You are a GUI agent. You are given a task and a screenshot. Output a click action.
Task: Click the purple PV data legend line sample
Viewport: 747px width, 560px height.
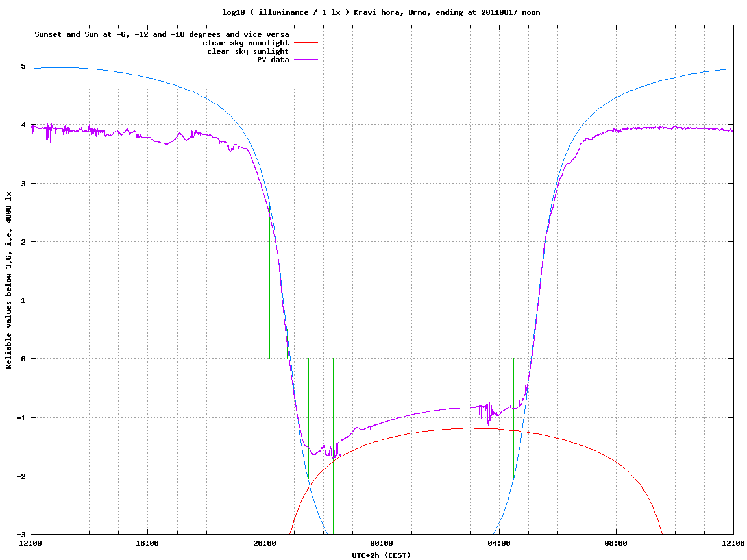(x=306, y=60)
